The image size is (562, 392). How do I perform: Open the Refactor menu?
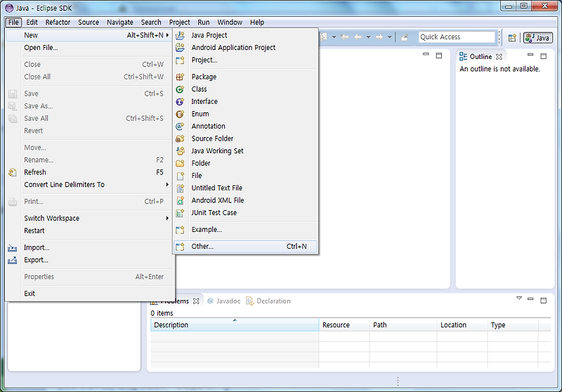(58, 22)
